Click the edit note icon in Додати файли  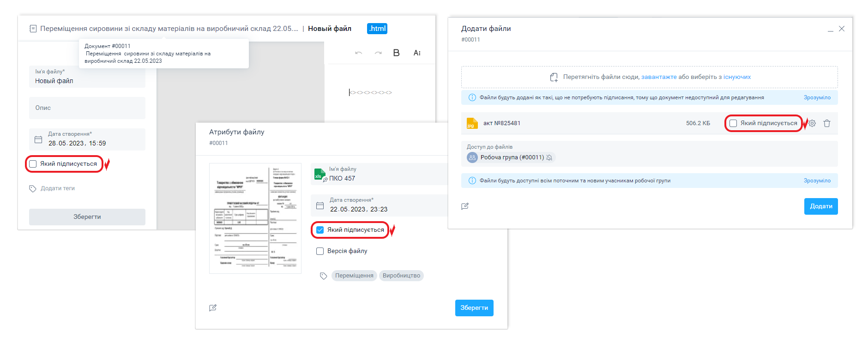tap(465, 206)
